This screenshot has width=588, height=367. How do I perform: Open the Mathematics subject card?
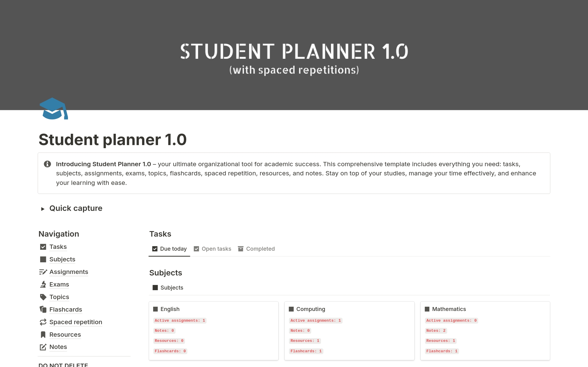point(449,309)
